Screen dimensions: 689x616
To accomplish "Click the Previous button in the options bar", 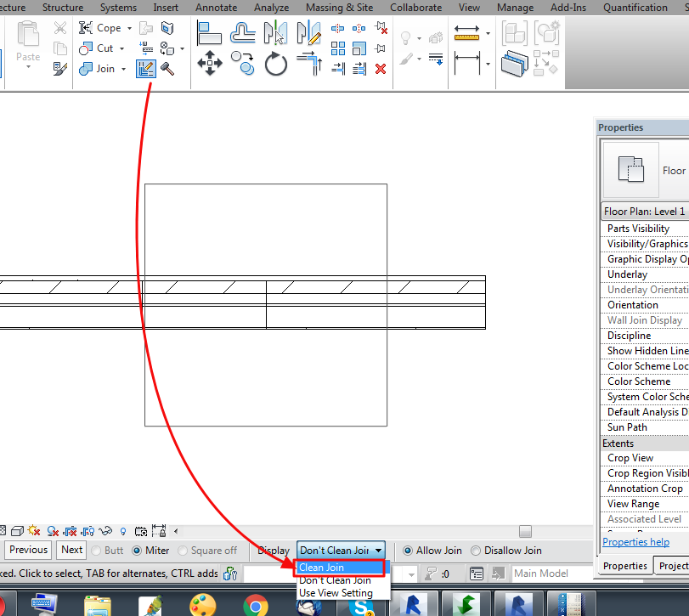I will point(28,550).
